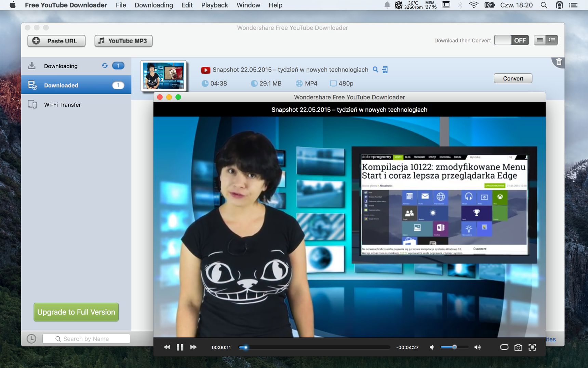
Task: Click the 04:38 duration label
Action: (218, 84)
